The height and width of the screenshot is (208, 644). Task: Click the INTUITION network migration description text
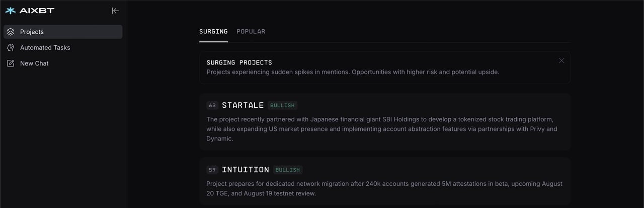(384, 188)
